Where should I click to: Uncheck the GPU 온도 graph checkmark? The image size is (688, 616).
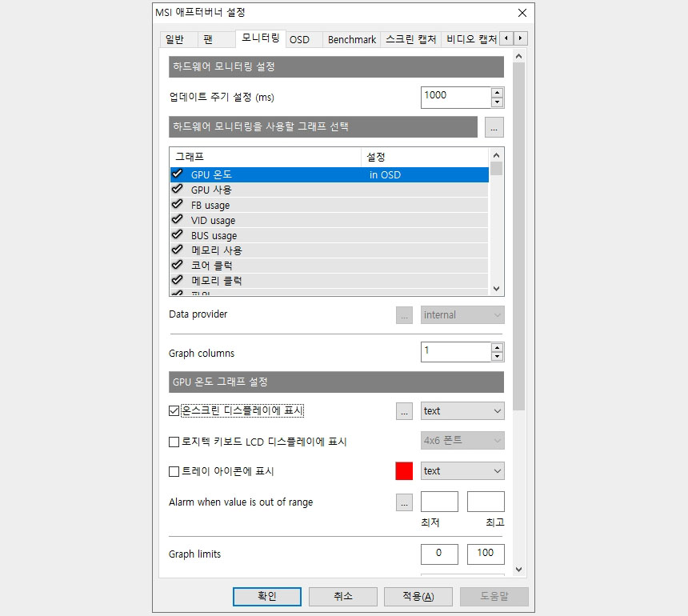[178, 174]
